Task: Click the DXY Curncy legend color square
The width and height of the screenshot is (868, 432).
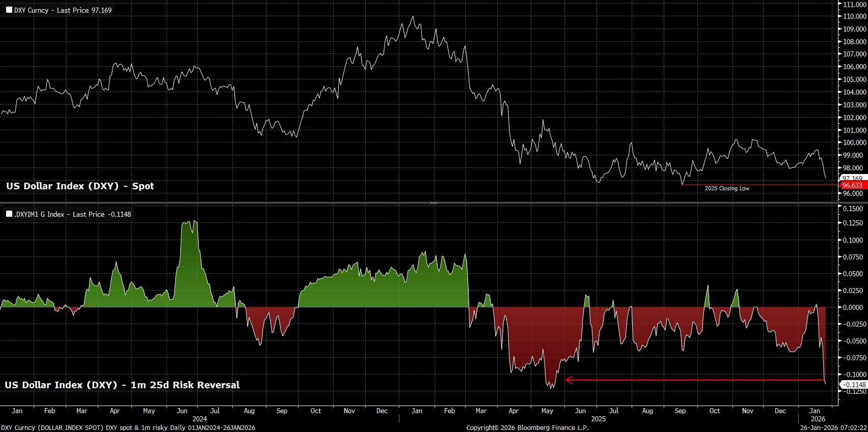Action: pyautogui.click(x=9, y=10)
